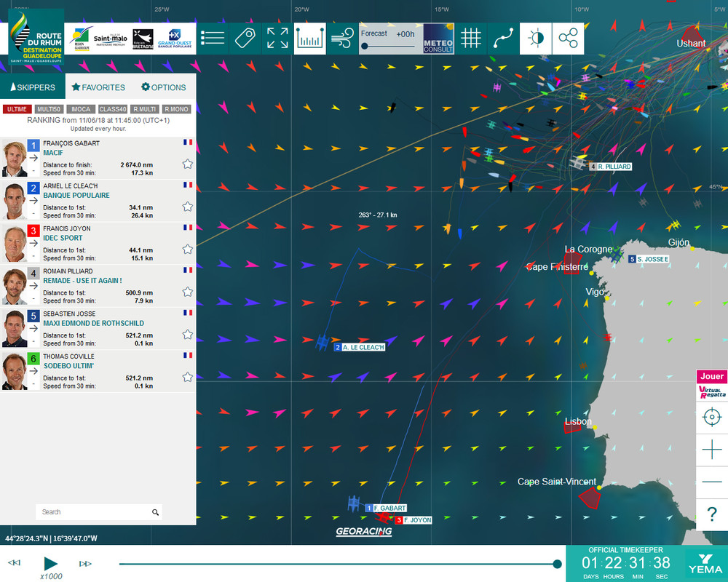Image resolution: width=728 pixels, height=582 pixels.
Task: Select the CLASS40 class filter
Action: (x=113, y=109)
